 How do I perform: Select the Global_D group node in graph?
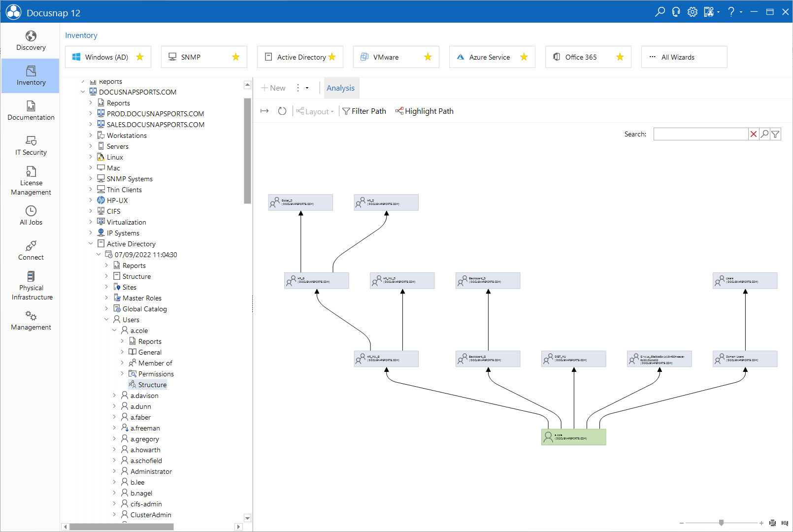300,202
